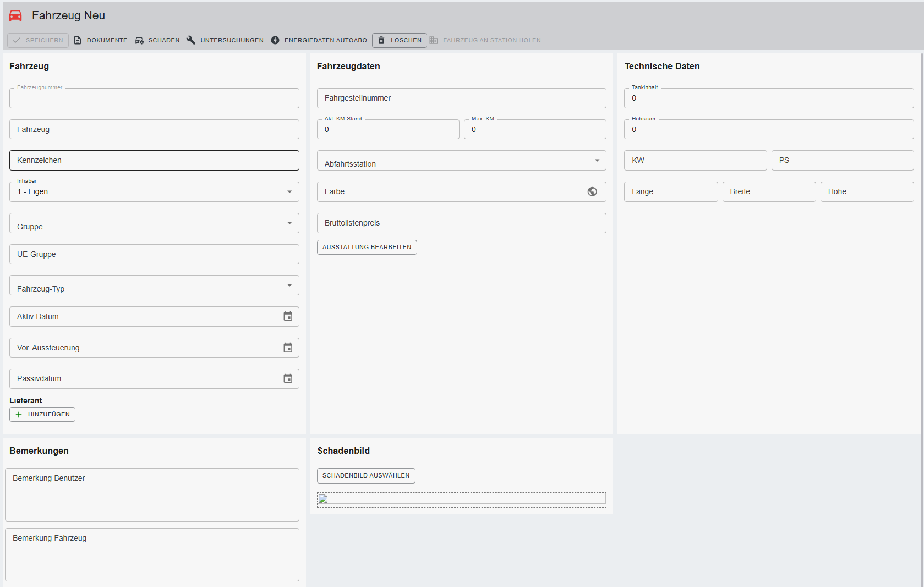
Task: Open the Aktiv Datum calendar picker
Action: click(x=288, y=316)
